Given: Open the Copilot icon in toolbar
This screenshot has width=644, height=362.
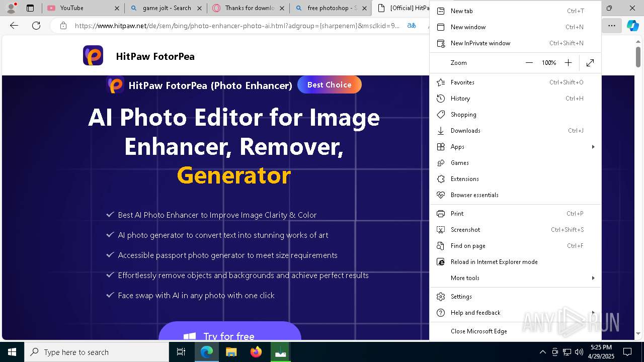Looking at the screenshot, I should [x=632, y=26].
